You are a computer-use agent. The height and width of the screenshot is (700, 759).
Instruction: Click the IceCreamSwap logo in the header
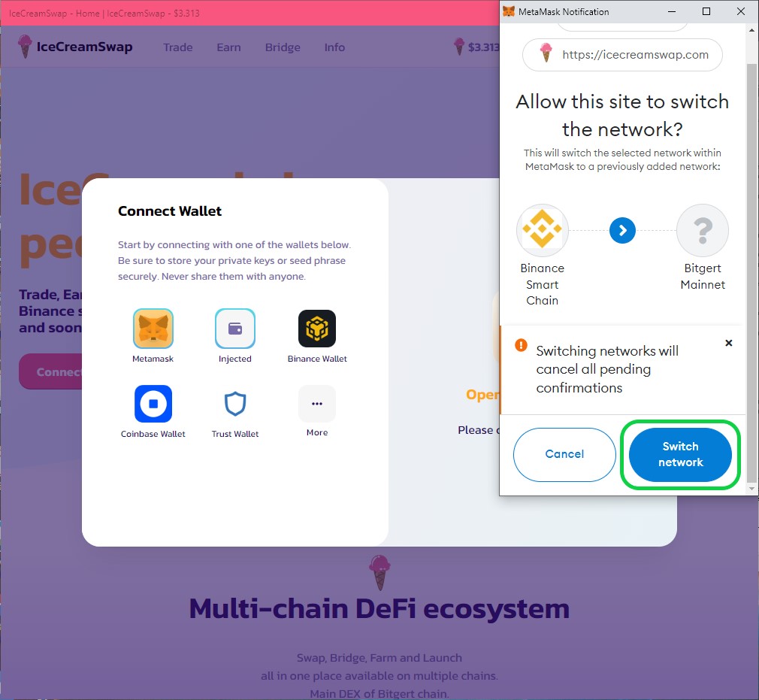point(75,47)
